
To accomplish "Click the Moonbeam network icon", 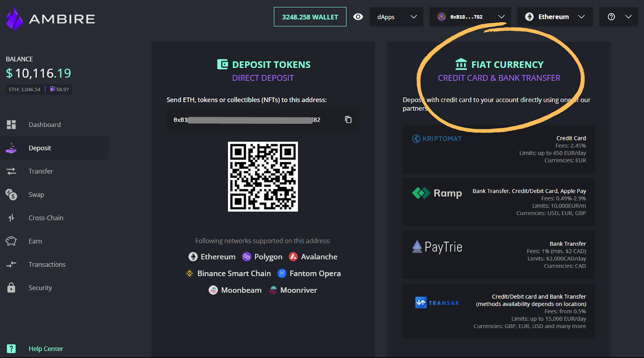I will tap(213, 290).
